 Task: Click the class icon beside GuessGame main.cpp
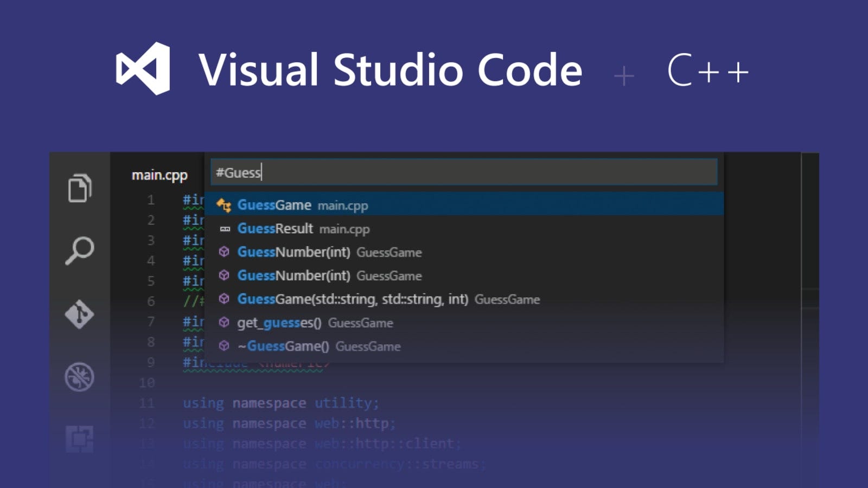coord(224,205)
